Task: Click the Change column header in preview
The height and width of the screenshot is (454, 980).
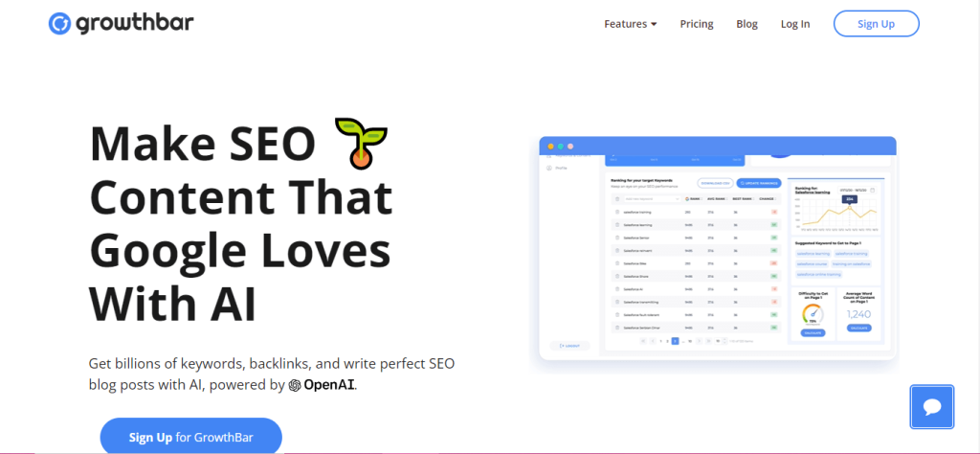Action: 767,199
